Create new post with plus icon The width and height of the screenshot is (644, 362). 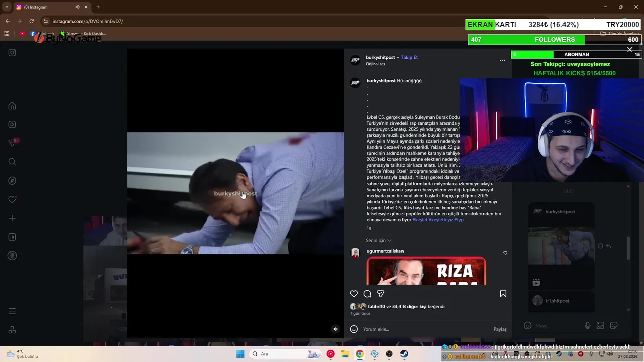(x=12, y=218)
